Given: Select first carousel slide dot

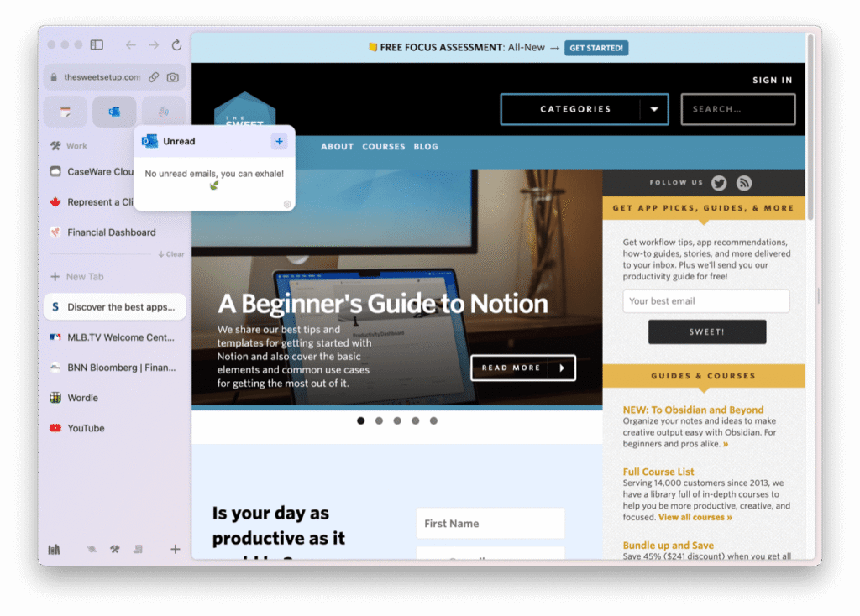Looking at the screenshot, I should 361,420.
